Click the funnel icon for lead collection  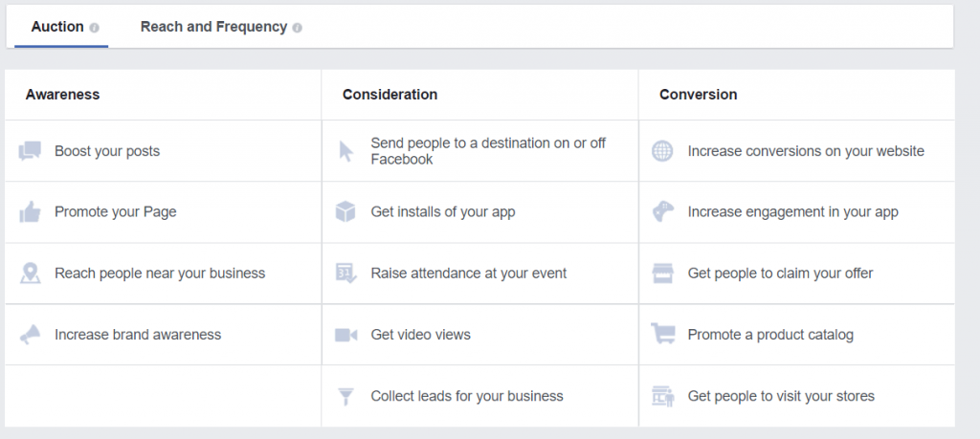tap(345, 397)
